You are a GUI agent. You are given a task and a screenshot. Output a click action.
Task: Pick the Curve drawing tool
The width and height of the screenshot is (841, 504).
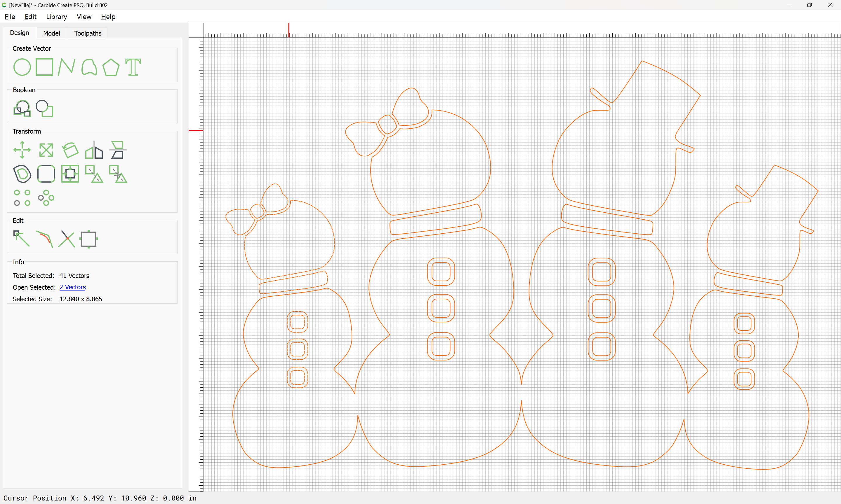pos(89,67)
